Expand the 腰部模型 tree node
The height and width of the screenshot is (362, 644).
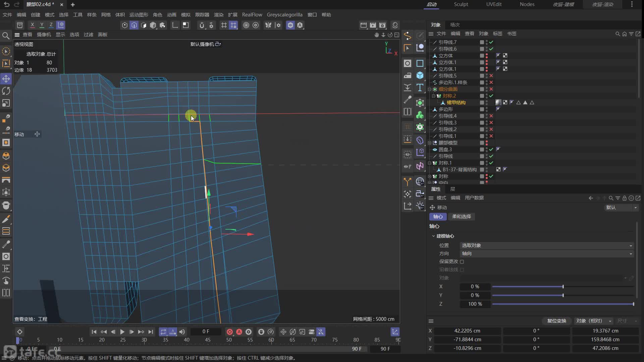click(429, 143)
